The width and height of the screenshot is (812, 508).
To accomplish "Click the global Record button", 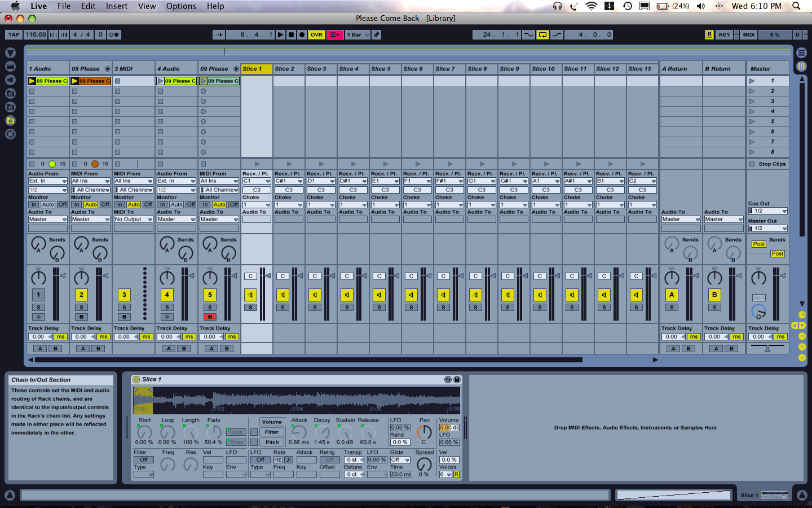I will pos(302,34).
